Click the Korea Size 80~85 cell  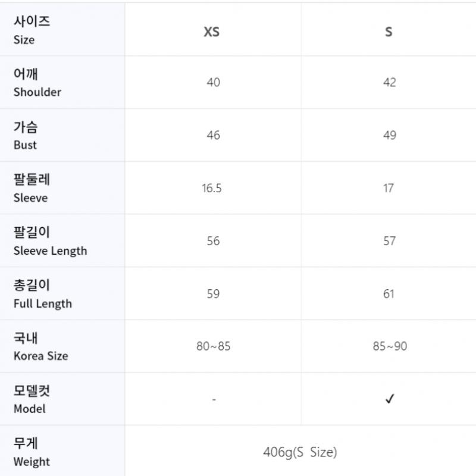[x=213, y=346]
